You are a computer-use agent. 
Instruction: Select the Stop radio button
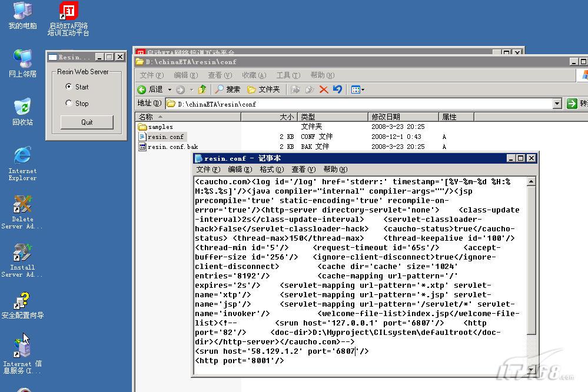(x=69, y=104)
